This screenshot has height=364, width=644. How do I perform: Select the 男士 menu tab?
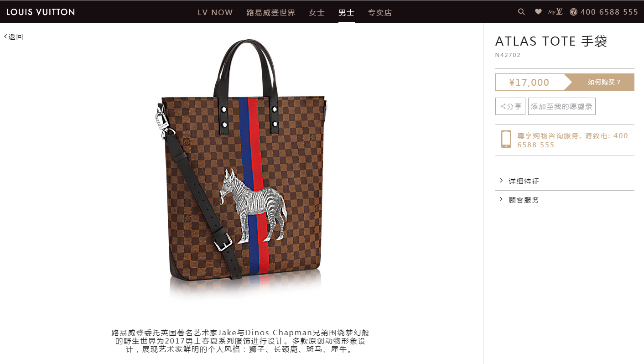pos(346,12)
